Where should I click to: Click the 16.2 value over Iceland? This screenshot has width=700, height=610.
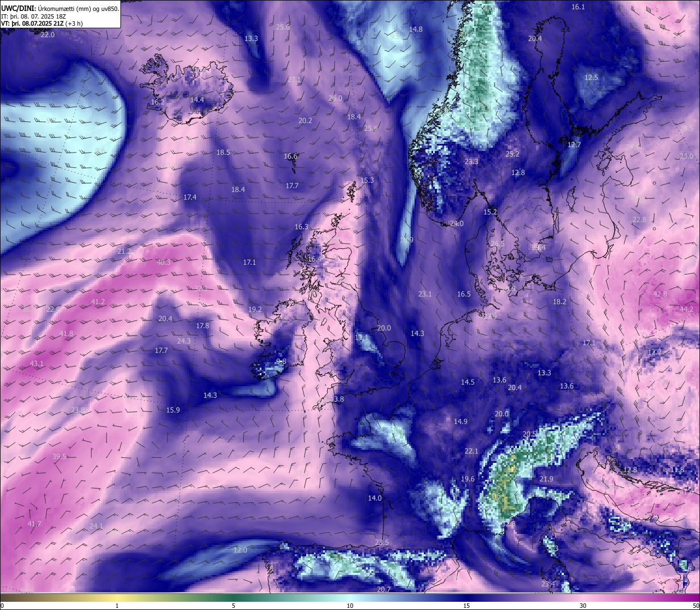click(157, 102)
